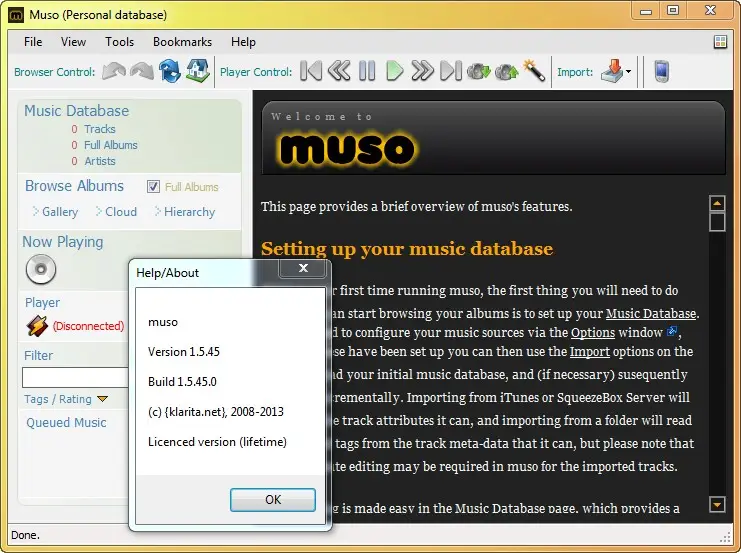Click the Done. status bar text

point(26,535)
